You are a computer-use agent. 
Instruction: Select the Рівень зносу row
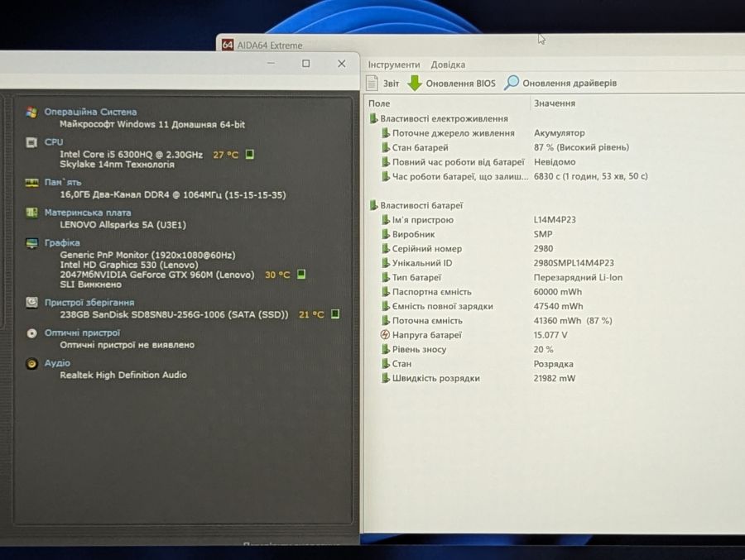point(468,350)
